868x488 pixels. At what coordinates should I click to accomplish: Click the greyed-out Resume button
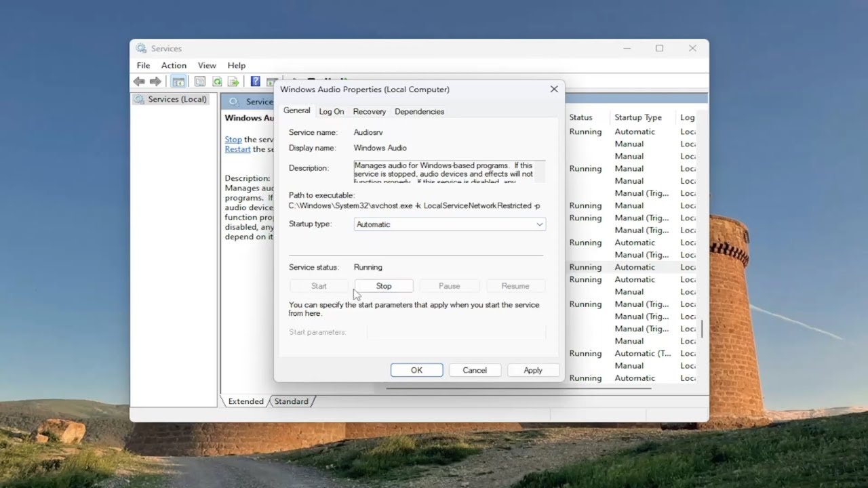click(515, 286)
